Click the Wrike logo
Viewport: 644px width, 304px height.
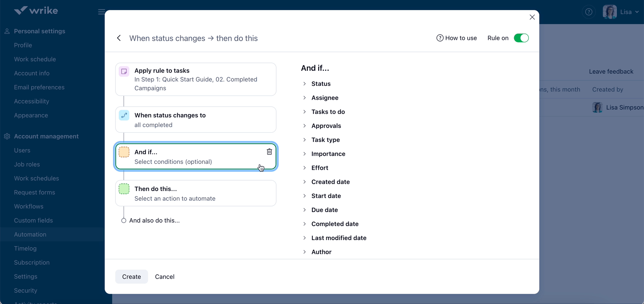pyautogui.click(x=36, y=11)
